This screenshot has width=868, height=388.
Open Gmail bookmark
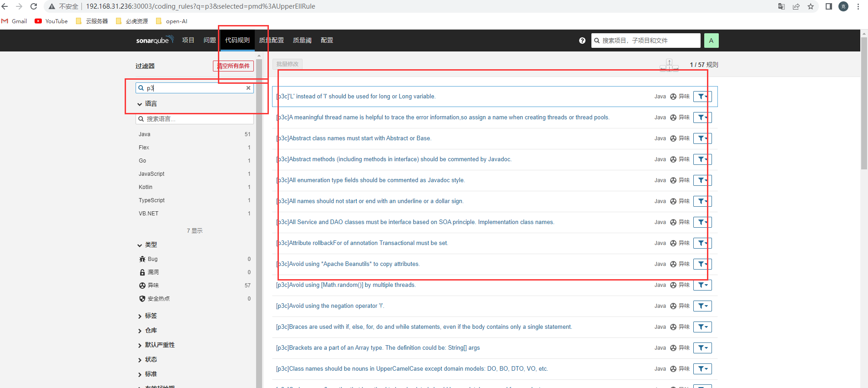point(14,21)
